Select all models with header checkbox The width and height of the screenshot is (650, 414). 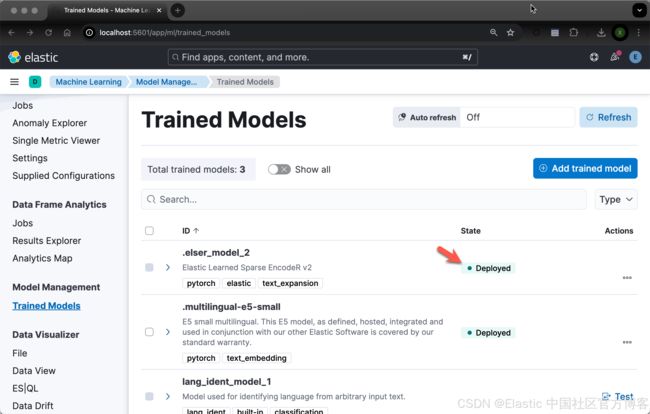[149, 230]
